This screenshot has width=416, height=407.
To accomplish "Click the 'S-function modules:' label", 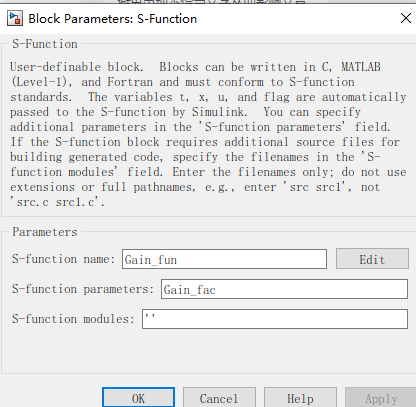I will tap(73, 319).
